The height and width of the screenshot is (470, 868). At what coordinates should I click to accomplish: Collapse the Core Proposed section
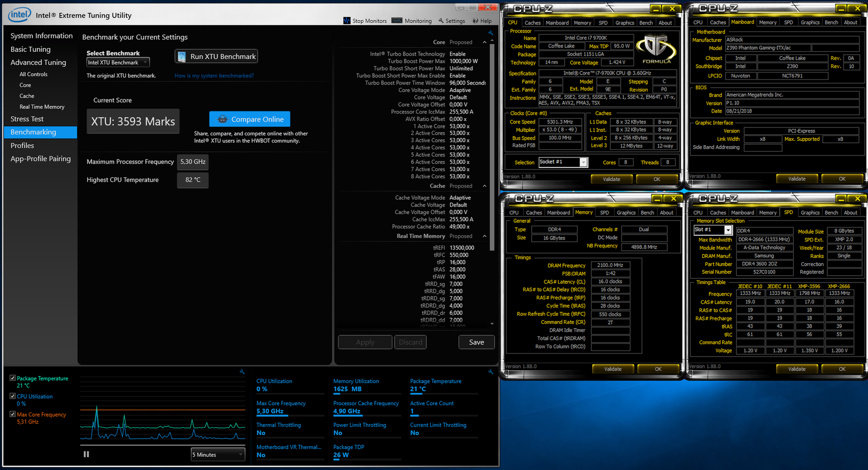(x=485, y=42)
